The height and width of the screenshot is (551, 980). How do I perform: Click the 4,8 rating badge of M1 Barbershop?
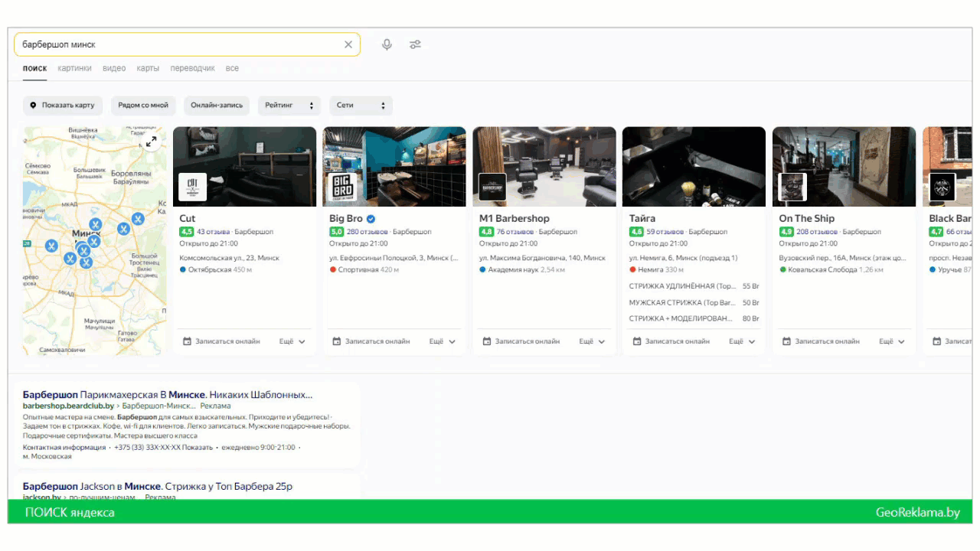pyautogui.click(x=486, y=232)
